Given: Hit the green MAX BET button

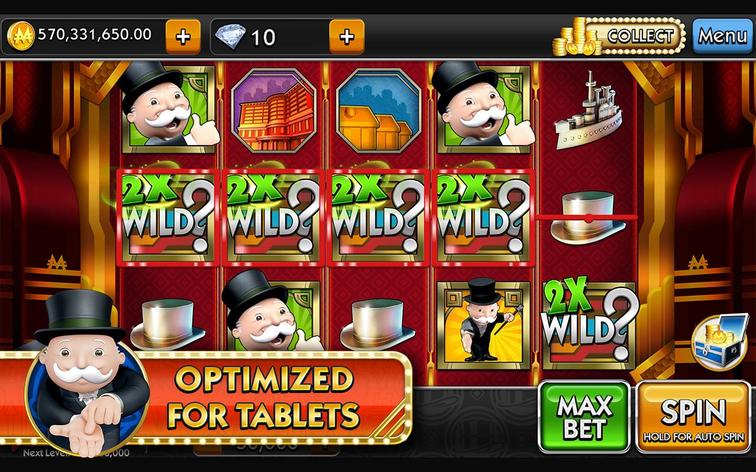Looking at the screenshot, I should click(584, 417).
